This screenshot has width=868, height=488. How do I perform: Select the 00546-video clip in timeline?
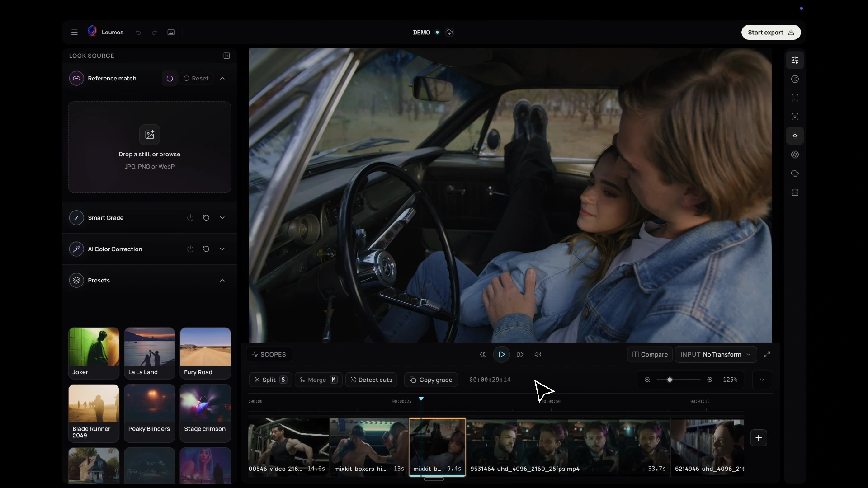click(288, 447)
